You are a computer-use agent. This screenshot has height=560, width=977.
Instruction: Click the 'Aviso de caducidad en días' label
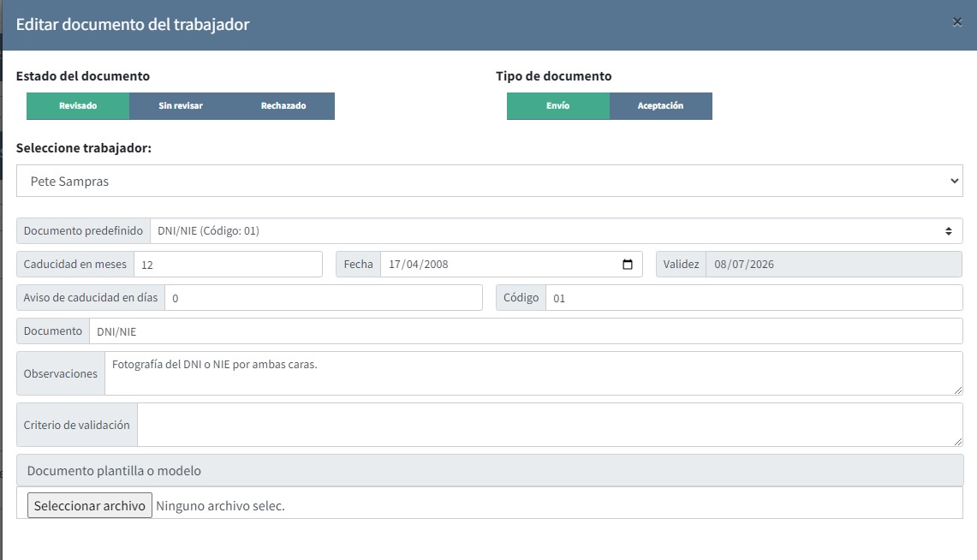[91, 298]
